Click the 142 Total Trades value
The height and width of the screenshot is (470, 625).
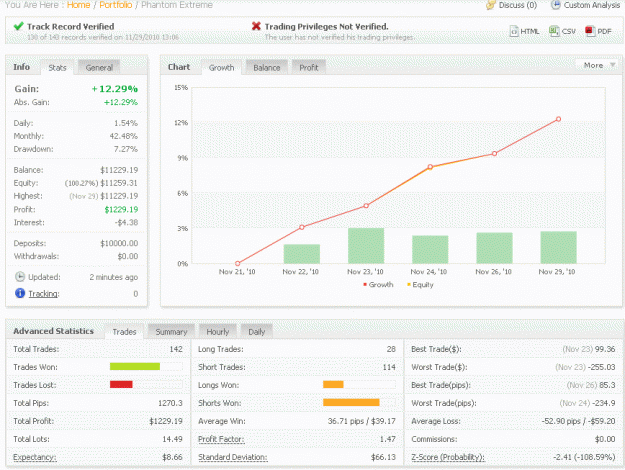click(x=176, y=349)
